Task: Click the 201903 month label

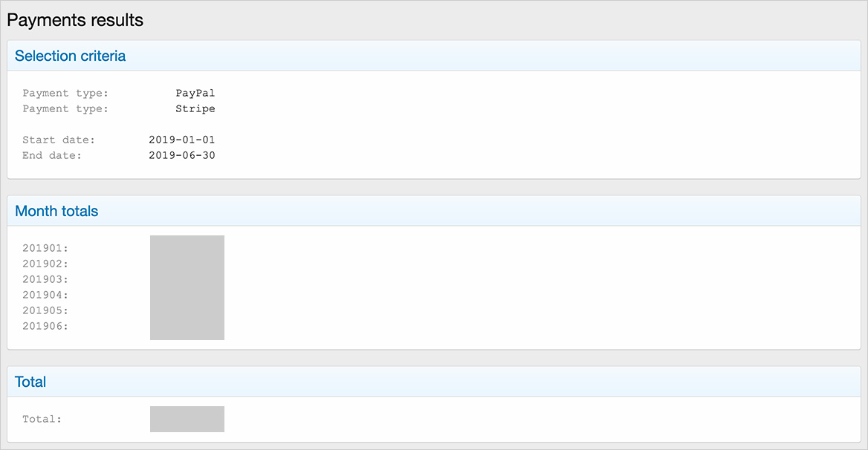Action: (x=45, y=280)
